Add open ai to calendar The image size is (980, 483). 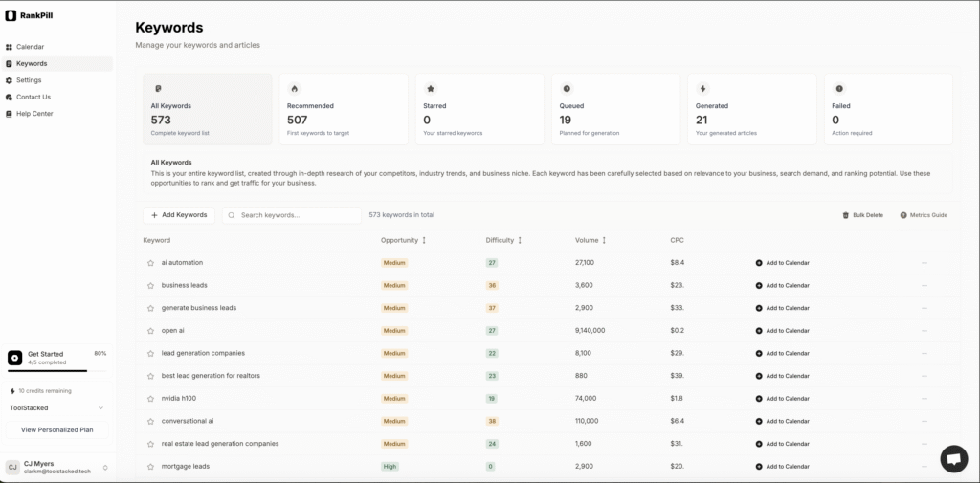783,331
